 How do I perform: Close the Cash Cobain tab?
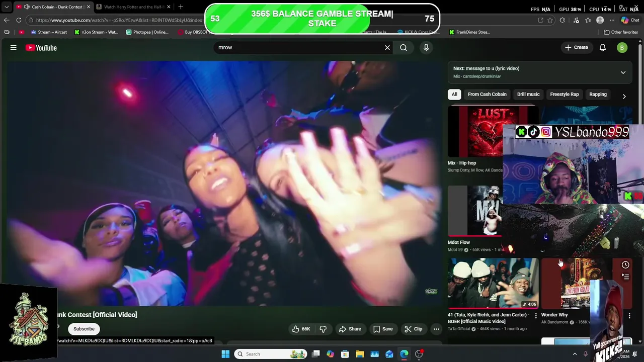[88, 7]
